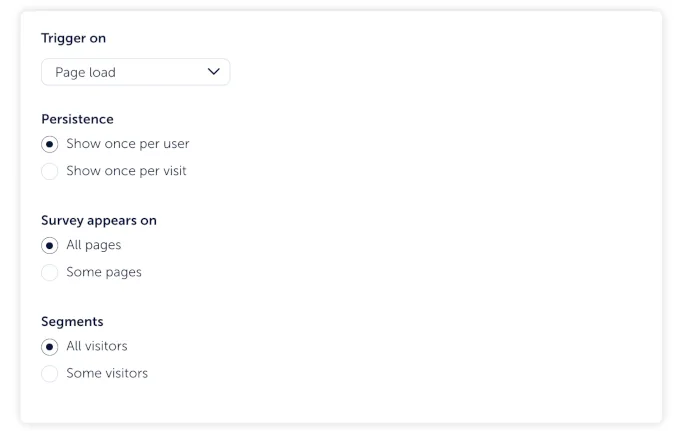Open the Trigger on dropdown
Image resolution: width=680 pixels, height=431 pixels.
click(x=136, y=72)
